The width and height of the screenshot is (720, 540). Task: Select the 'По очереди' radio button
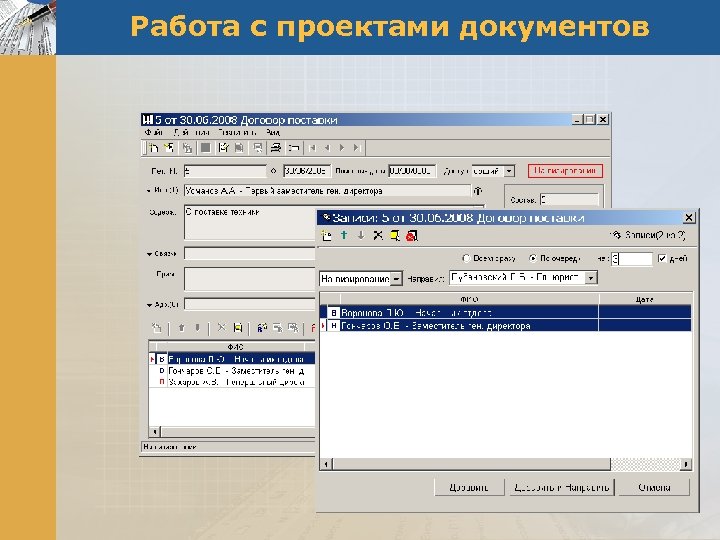tap(533, 259)
